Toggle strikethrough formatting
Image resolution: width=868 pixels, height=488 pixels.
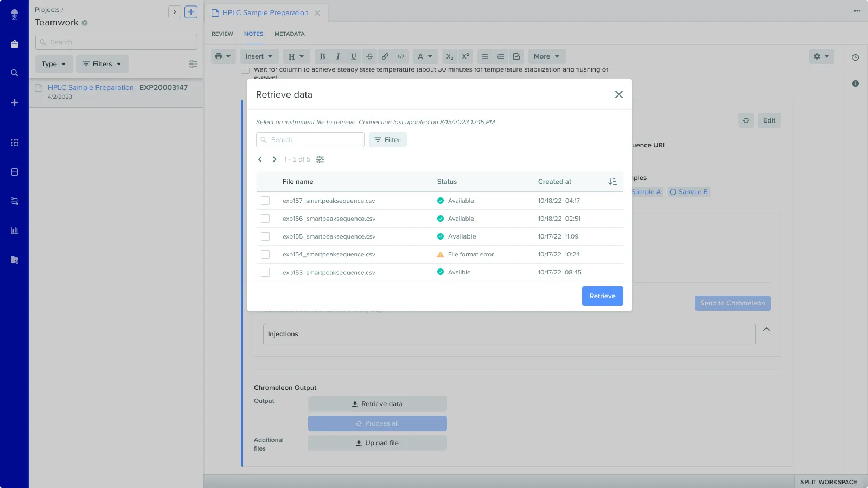click(x=369, y=56)
